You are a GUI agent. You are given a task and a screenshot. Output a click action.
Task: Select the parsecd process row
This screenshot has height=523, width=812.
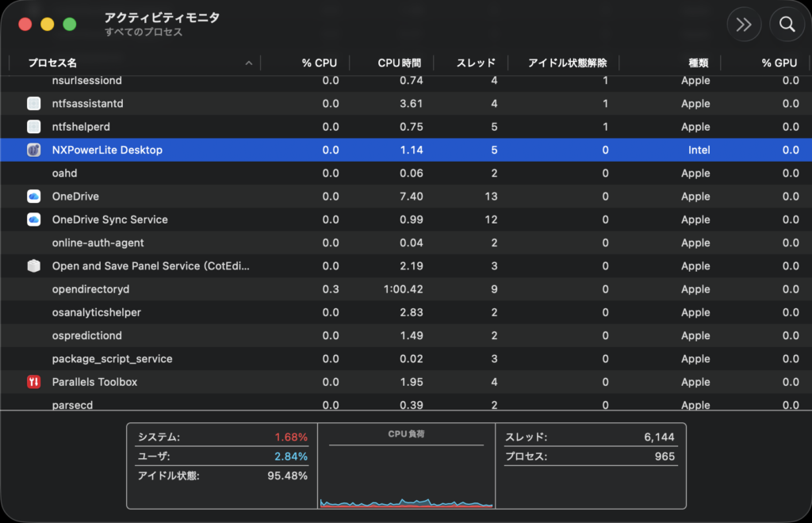pos(406,403)
